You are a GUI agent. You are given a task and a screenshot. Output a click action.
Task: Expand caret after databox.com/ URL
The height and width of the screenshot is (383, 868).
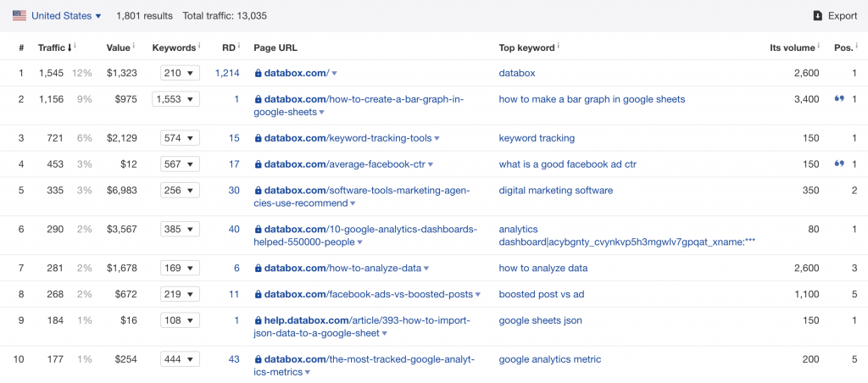pos(334,74)
